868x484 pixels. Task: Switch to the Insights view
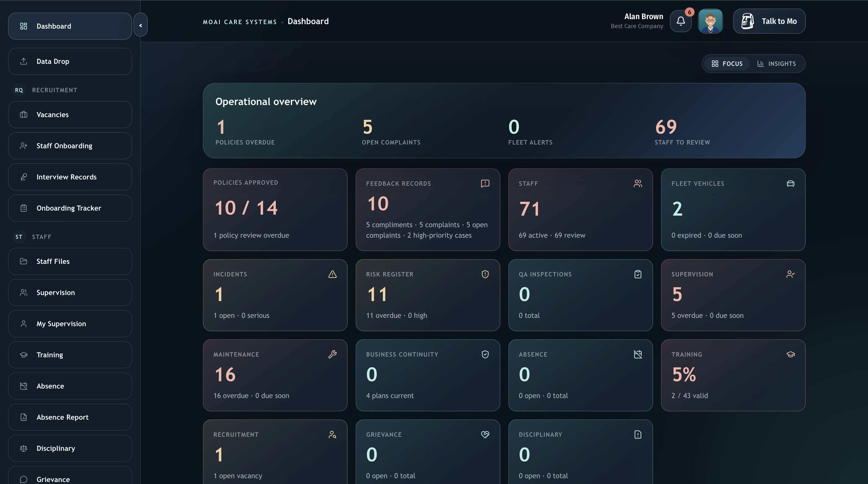[x=777, y=64]
